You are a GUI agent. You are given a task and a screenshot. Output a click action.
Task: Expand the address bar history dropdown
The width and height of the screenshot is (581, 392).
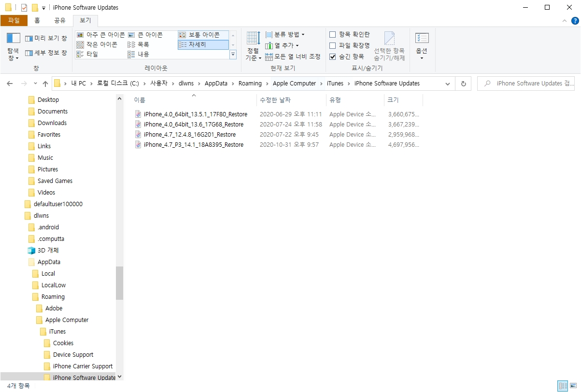click(x=448, y=84)
